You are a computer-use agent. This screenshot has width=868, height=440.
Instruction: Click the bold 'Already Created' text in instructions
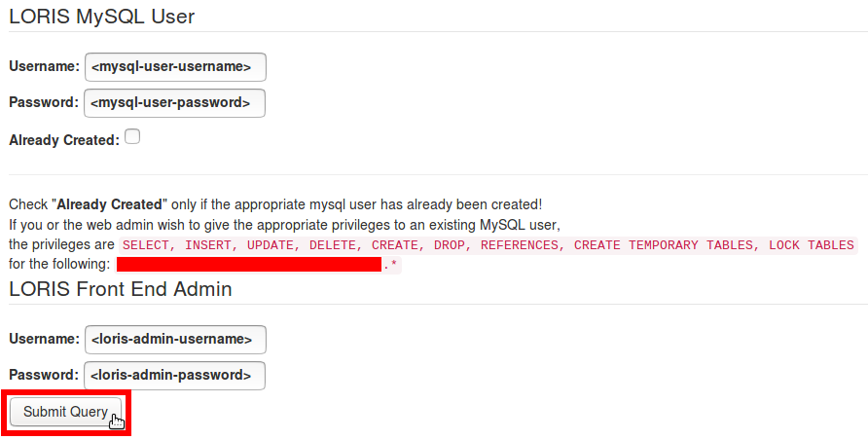point(109,205)
